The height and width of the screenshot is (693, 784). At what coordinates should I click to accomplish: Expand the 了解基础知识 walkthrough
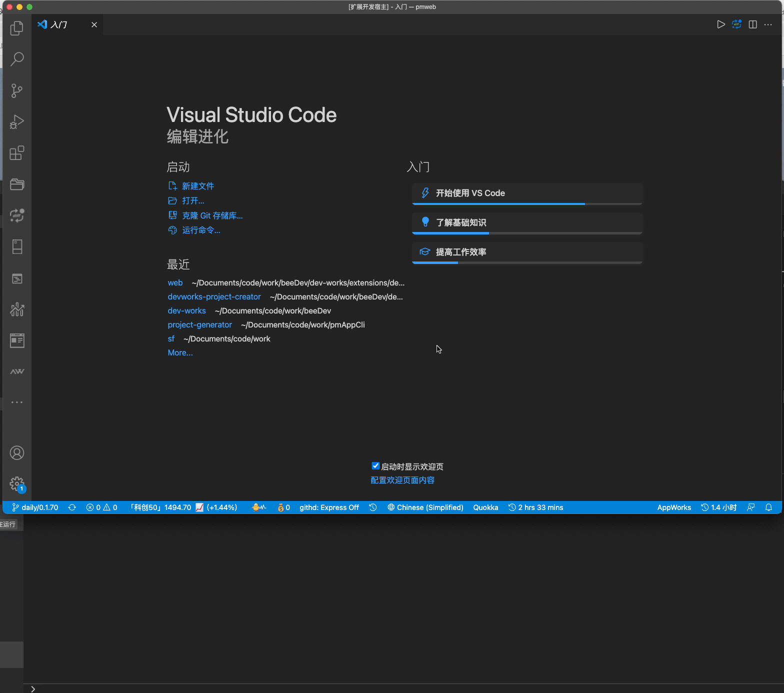(x=526, y=222)
